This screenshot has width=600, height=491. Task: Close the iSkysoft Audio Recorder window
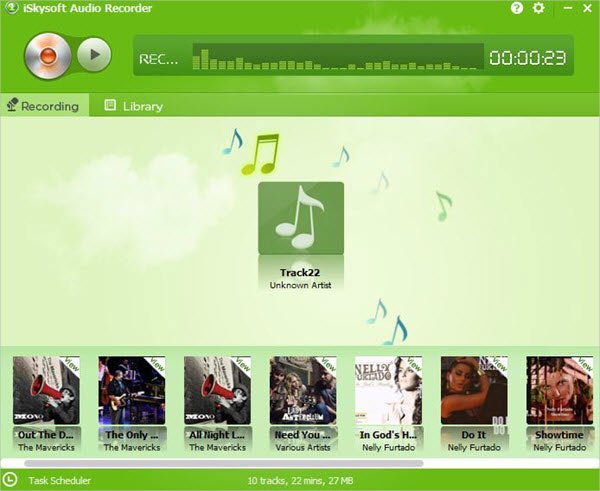pyautogui.click(x=587, y=8)
